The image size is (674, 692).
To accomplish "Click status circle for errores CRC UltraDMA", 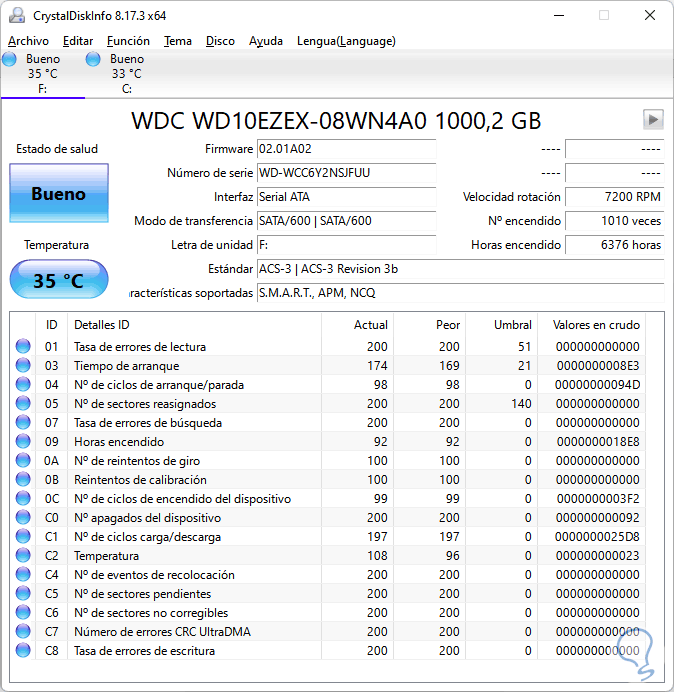I will point(23,631).
